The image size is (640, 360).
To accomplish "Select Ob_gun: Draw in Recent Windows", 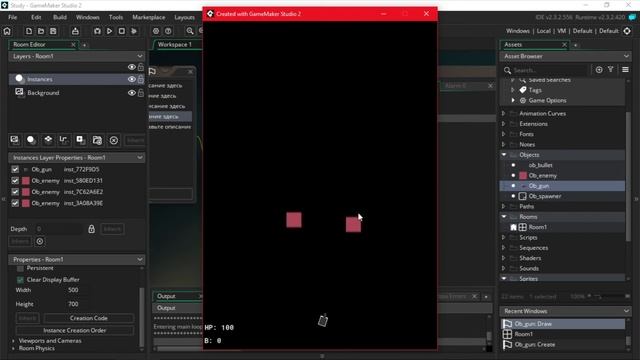I will 563,324.
